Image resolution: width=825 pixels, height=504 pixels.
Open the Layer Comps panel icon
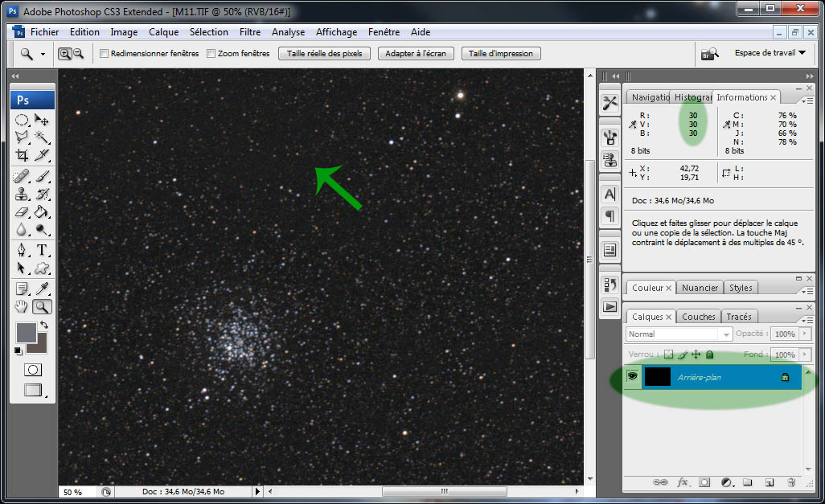click(610, 250)
